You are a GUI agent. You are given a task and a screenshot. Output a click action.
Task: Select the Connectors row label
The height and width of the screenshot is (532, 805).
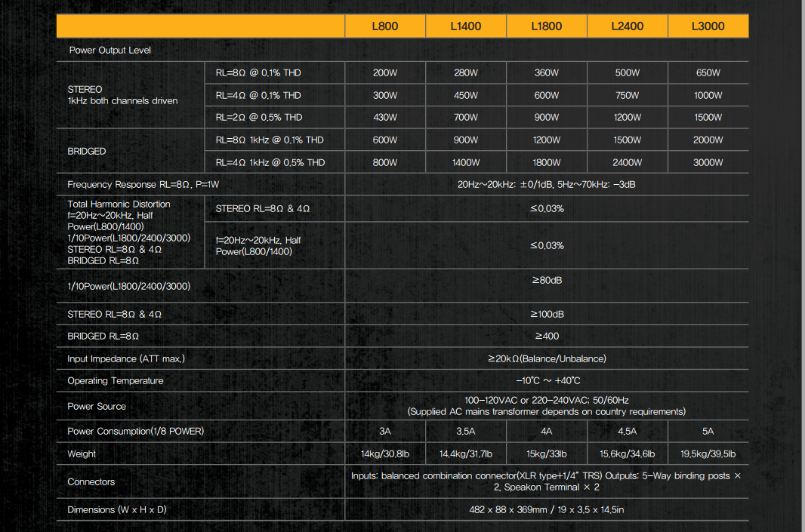[x=91, y=482]
